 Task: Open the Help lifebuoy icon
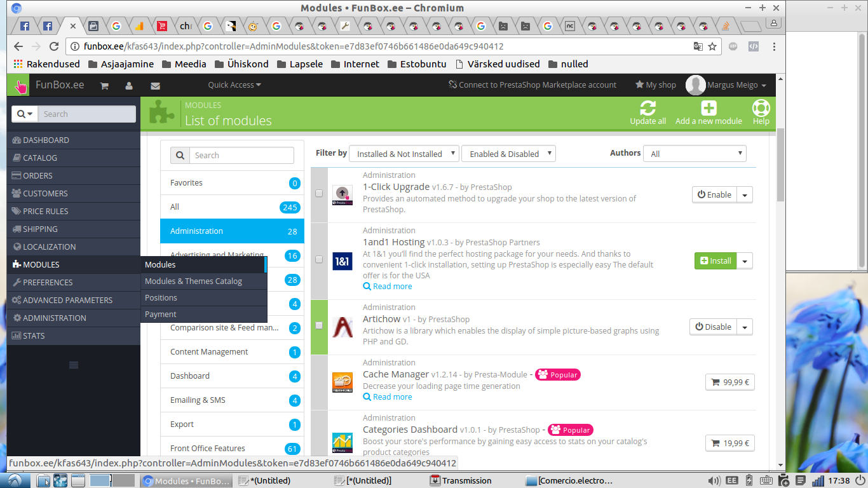(x=761, y=108)
